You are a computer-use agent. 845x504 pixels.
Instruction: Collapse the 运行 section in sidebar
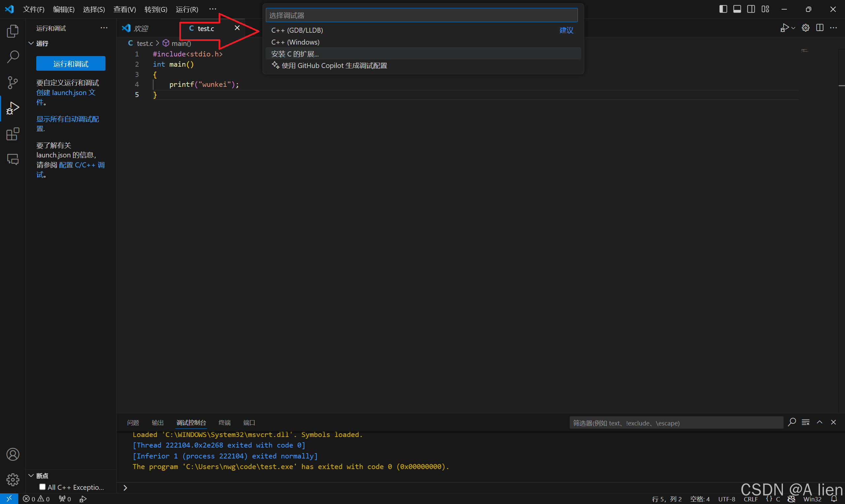31,44
